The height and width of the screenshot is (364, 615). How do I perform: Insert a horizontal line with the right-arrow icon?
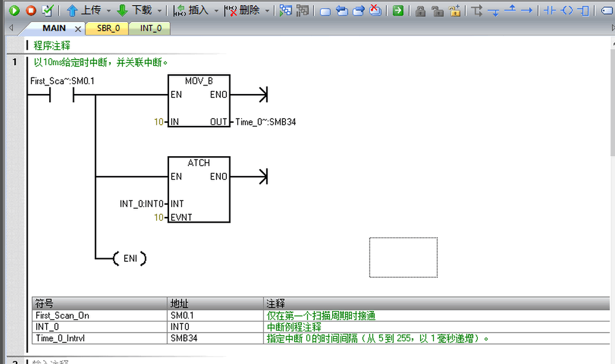pyautogui.click(x=526, y=10)
